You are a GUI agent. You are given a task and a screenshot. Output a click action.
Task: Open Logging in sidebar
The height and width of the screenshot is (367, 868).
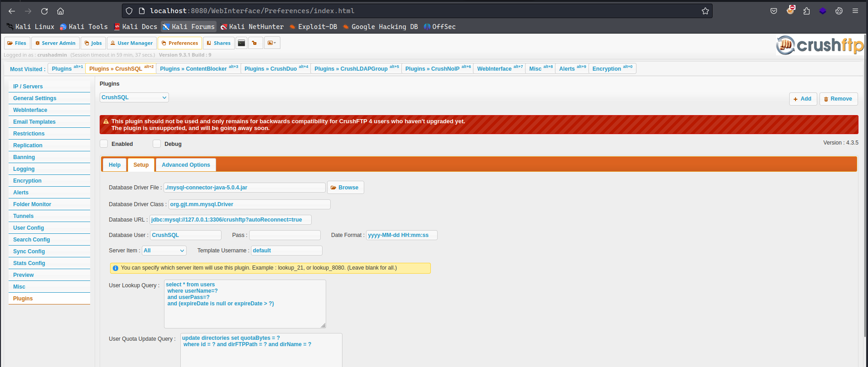click(x=49, y=169)
